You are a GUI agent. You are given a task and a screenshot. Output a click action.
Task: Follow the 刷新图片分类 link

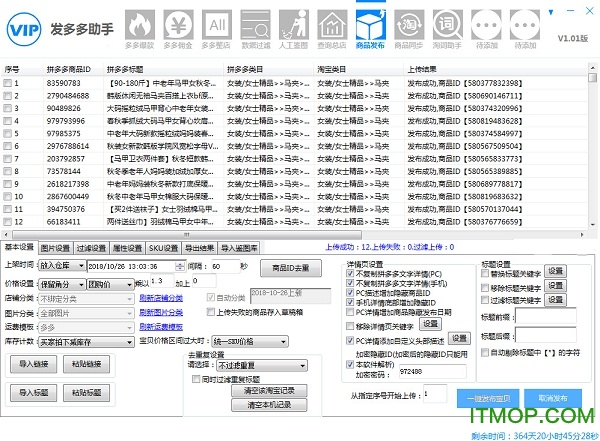pos(161,312)
